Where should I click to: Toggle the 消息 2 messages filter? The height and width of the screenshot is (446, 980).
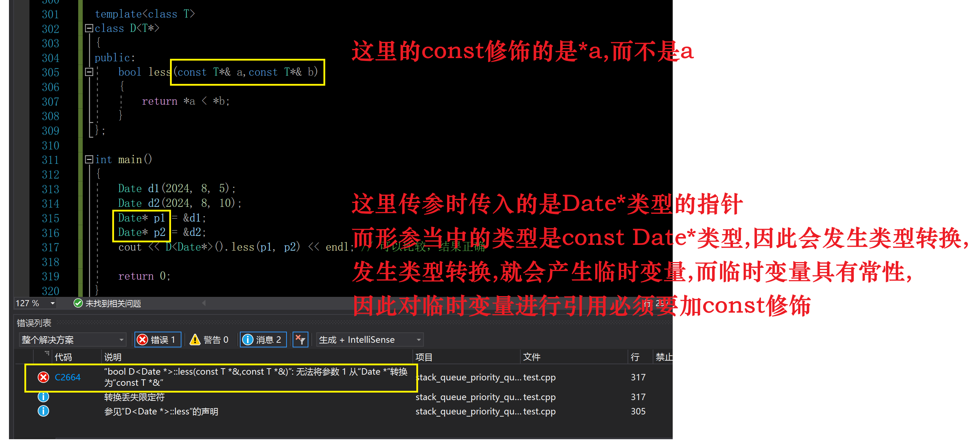(x=263, y=340)
